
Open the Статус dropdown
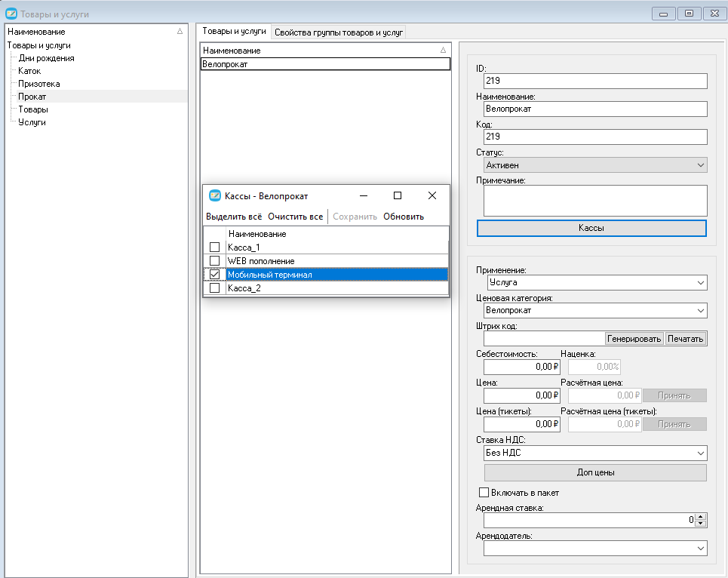coord(701,165)
